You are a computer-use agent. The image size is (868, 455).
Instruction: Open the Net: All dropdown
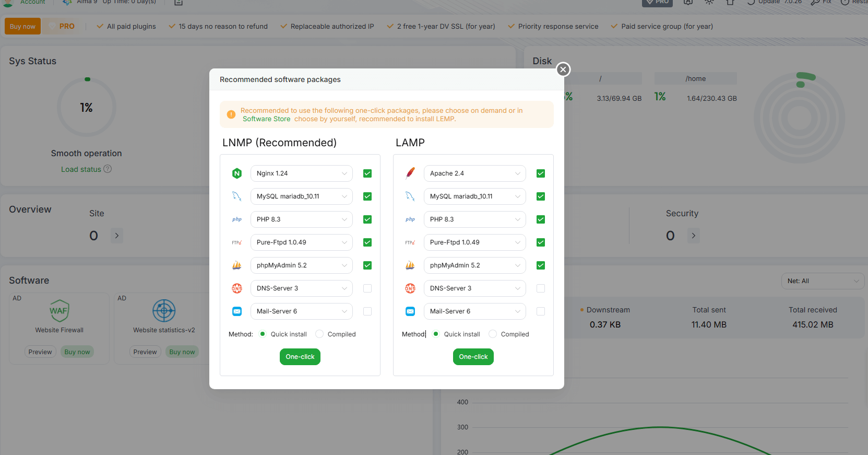click(822, 281)
